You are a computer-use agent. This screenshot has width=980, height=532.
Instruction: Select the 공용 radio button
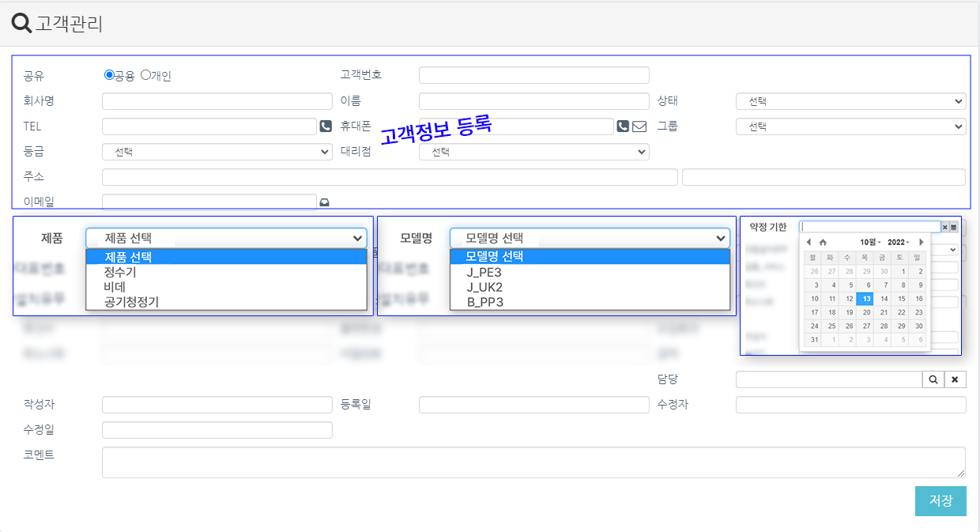point(107,75)
